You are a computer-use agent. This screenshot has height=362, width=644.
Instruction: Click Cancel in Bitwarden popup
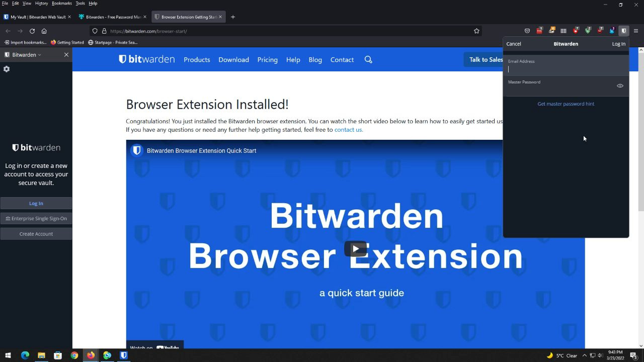(514, 44)
